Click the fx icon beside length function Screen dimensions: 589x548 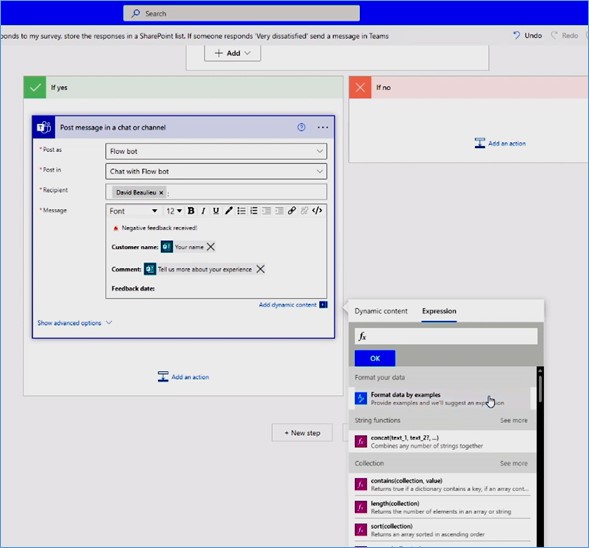361,507
